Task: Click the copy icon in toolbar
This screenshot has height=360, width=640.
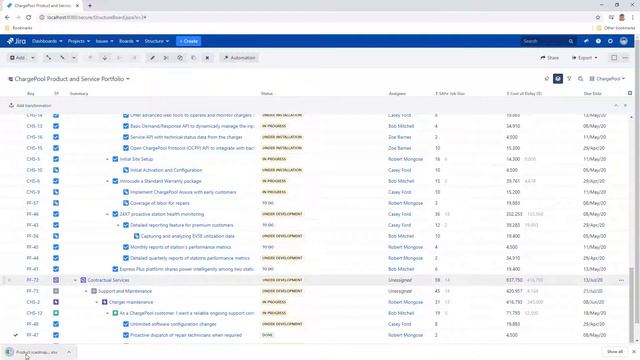Action: (180, 58)
